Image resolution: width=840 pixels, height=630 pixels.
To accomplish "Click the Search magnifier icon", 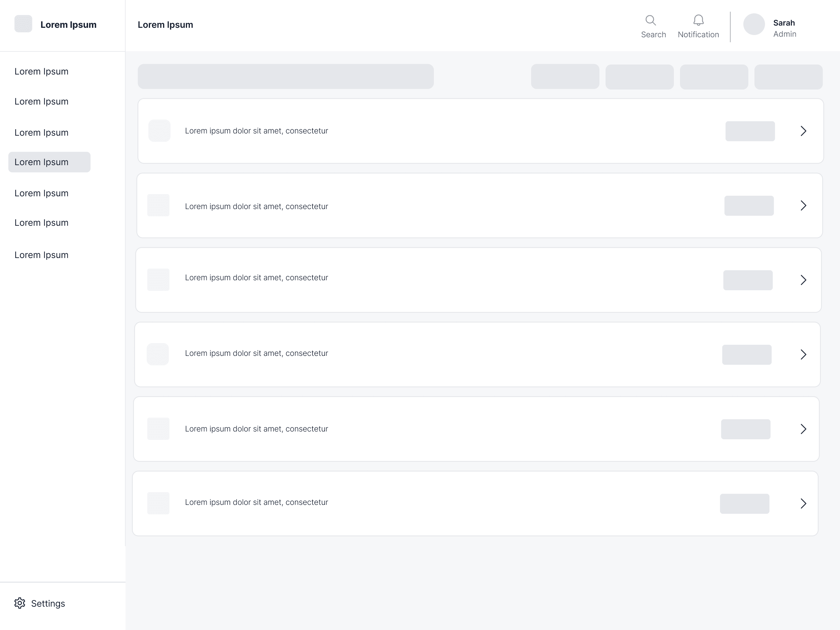I will (651, 20).
